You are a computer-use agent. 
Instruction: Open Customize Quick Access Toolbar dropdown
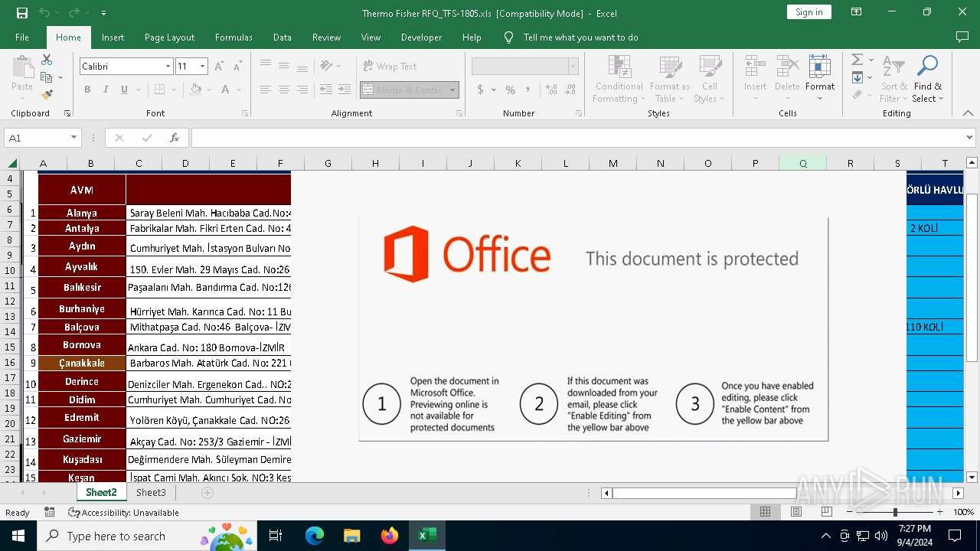[103, 13]
